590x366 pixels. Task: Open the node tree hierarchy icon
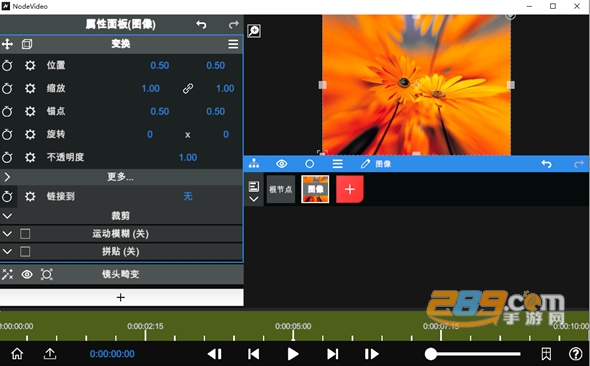click(x=254, y=164)
